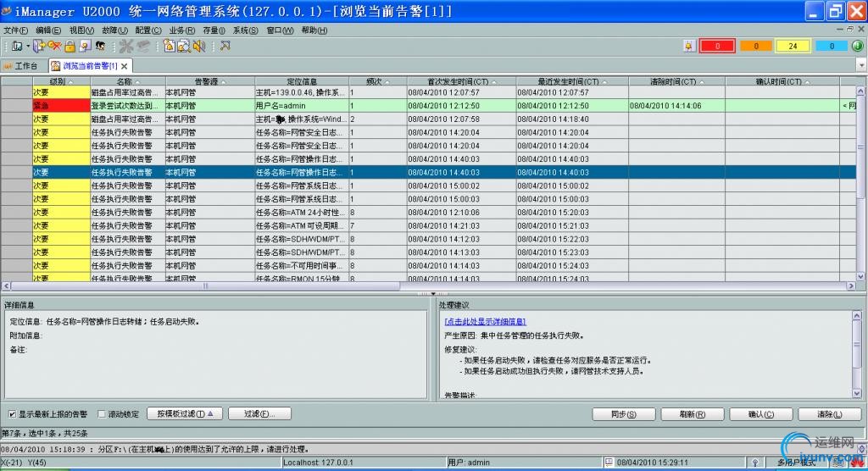Click the key with red X icon
This screenshot has height=471, width=868.
(54, 47)
